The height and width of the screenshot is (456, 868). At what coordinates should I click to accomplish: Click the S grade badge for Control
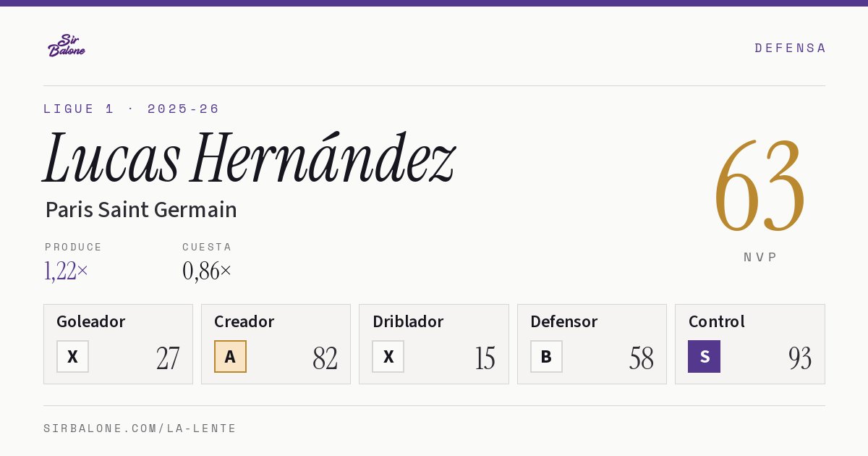[704, 356]
